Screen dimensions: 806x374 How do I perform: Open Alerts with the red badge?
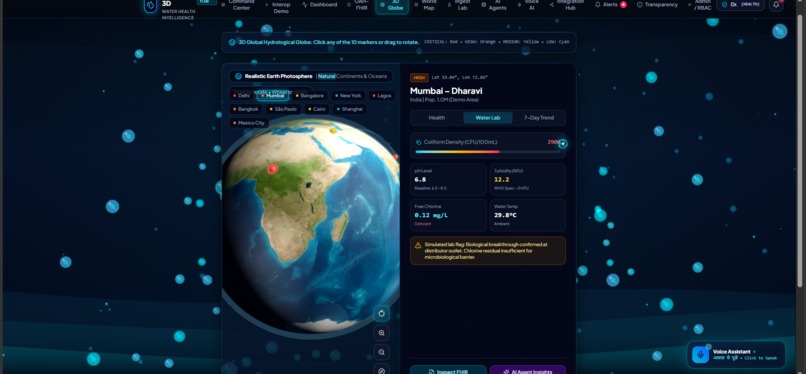coord(611,5)
